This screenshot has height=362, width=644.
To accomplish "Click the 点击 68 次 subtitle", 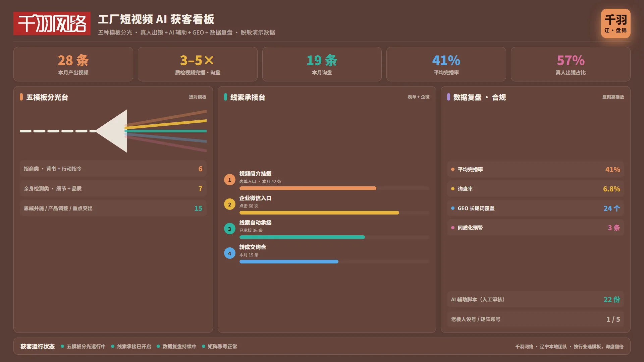I will tap(249, 206).
